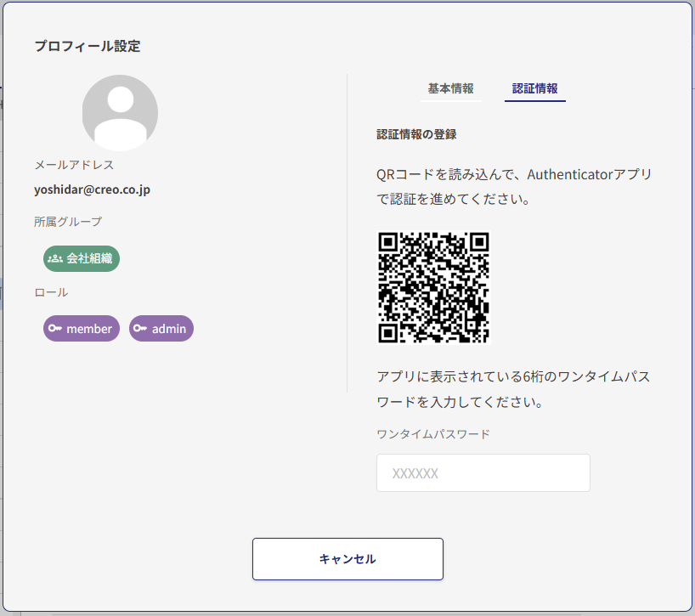Open the 認証情報 tab
695x616 pixels.
pyautogui.click(x=534, y=88)
